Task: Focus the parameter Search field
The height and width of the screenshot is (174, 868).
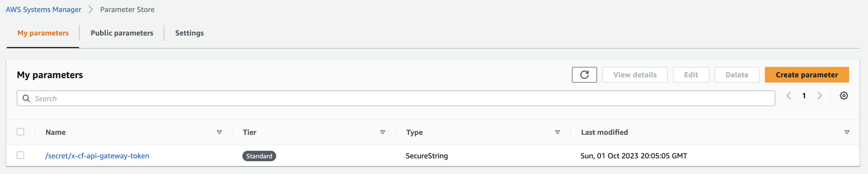Action: [403, 98]
